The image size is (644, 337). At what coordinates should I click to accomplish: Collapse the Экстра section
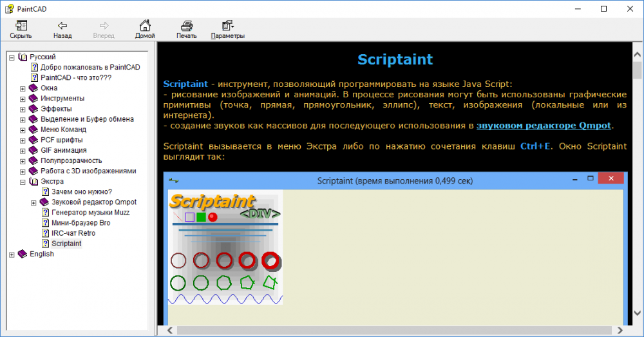tap(23, 182)
